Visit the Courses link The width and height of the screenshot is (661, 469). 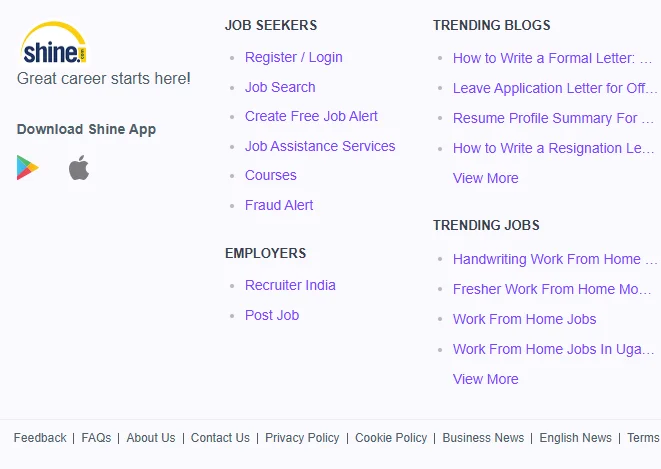(270, 175)
